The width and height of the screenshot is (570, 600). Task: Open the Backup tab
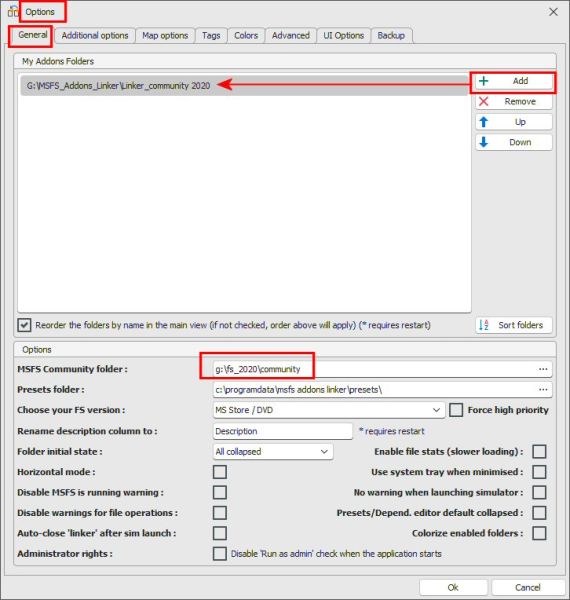tap(391, 36)
